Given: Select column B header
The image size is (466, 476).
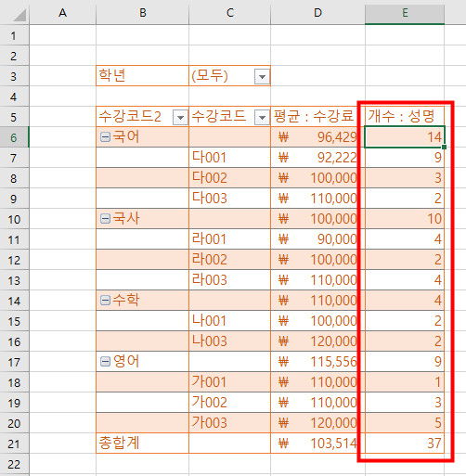Looking at the screenshot, I should pyautogui.click(x=142, y=13).
